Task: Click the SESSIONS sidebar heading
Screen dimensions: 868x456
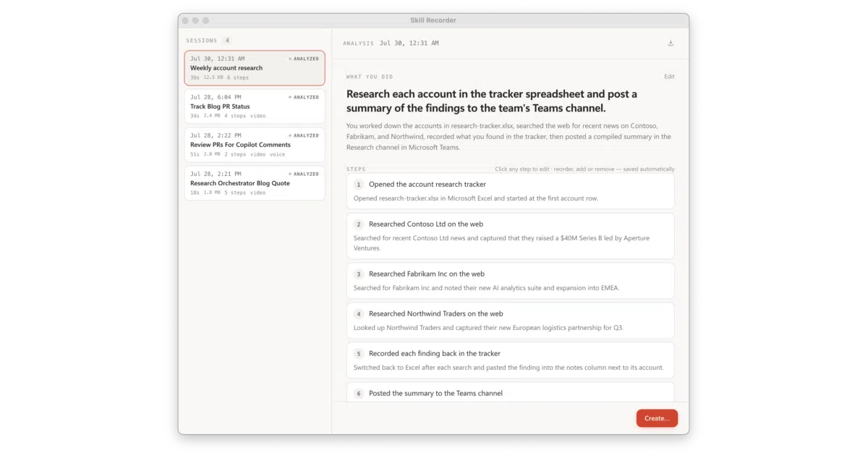Action: pos(201,41)
